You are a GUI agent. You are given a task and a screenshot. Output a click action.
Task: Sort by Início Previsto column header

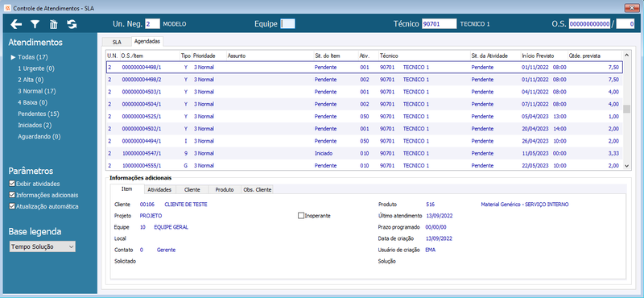pyautogui.click(x=543, y=56)
